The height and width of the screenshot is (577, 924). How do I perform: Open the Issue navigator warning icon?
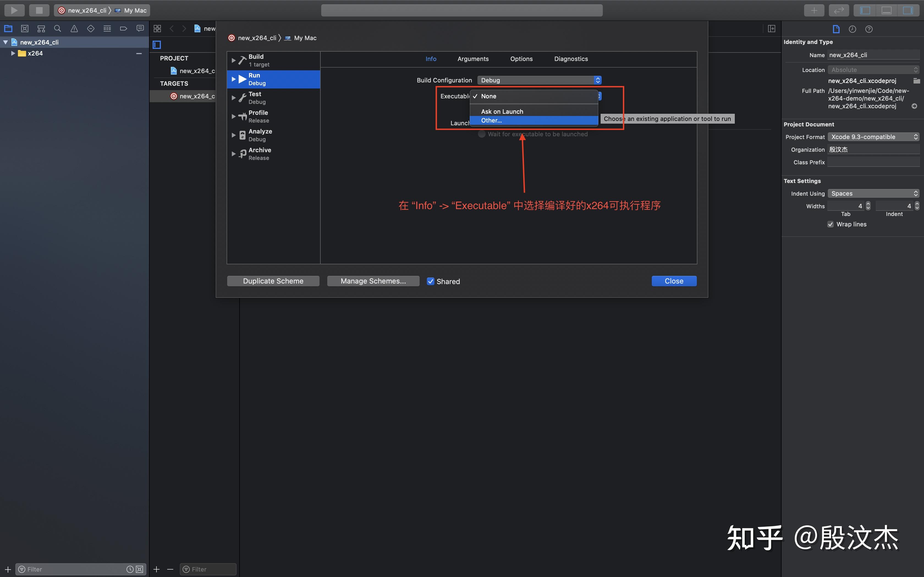(74, 29)
